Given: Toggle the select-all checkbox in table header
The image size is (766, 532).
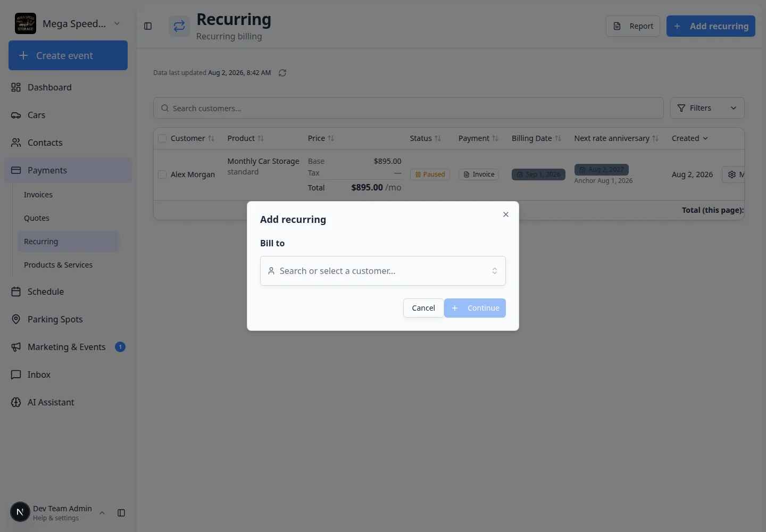Looking at the screenshot, I should tap(162, 138).
